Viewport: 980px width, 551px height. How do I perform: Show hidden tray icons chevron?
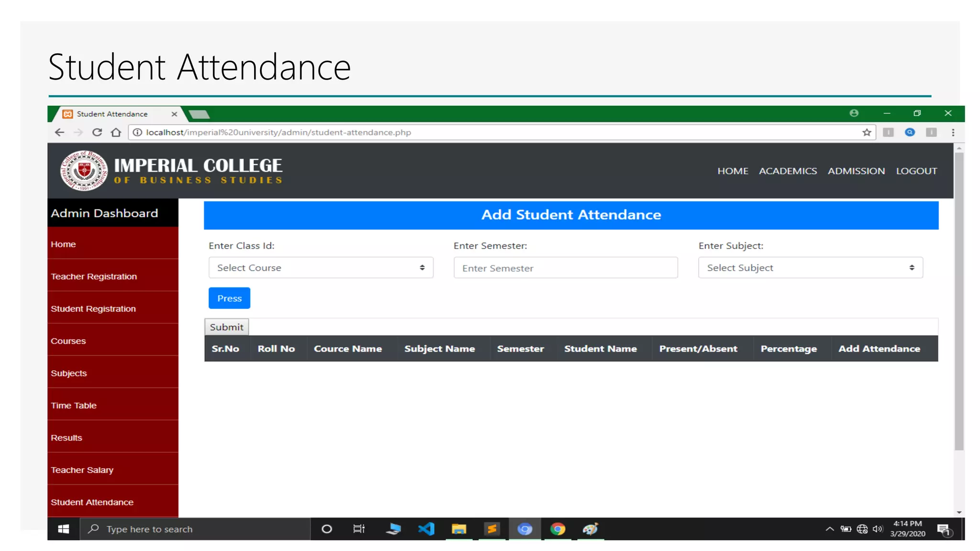tap(830, 529)
